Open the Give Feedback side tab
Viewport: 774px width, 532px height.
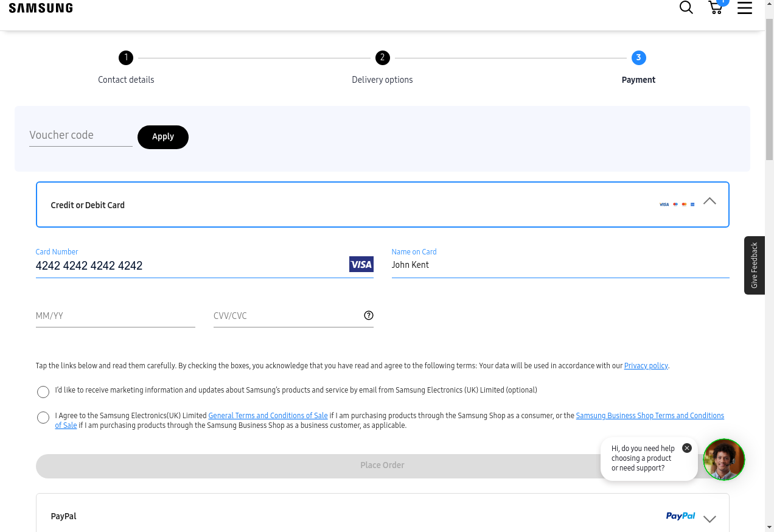pos(754,265)
